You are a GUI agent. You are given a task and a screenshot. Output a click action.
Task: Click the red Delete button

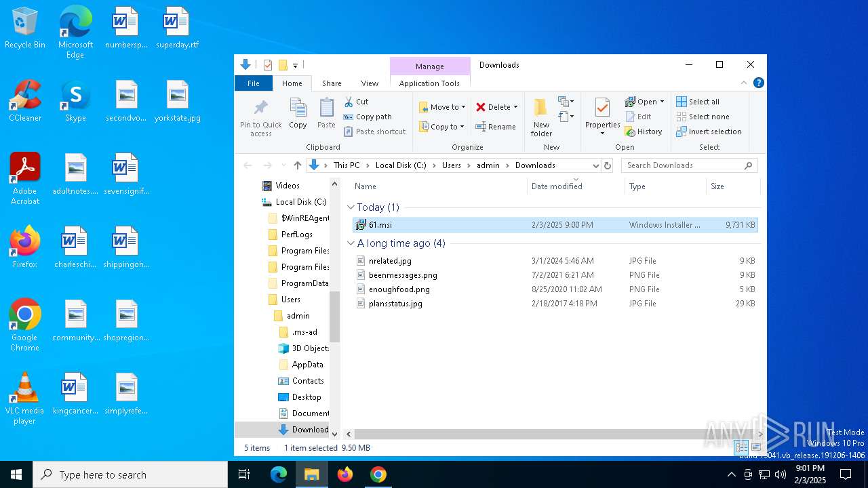point(493,107)
